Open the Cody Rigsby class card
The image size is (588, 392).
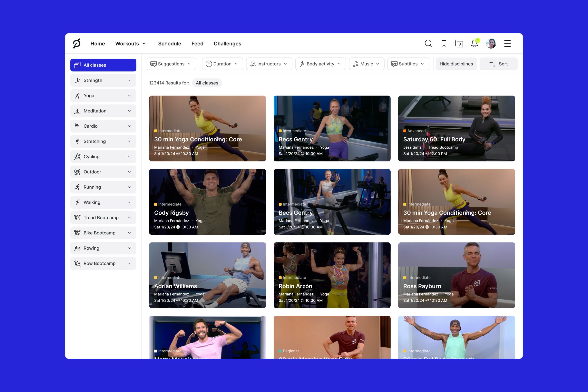[x=208, y=202]
